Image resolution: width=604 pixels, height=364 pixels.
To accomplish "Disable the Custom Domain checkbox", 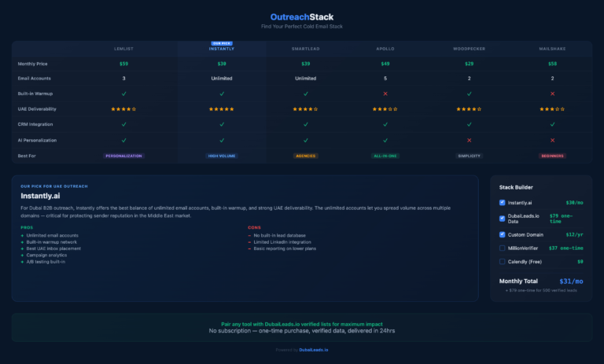I will point(503,234).
